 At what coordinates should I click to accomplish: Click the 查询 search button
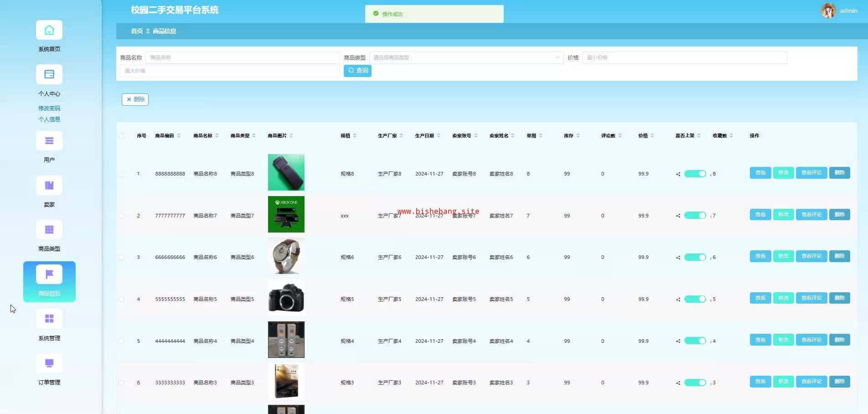(x=357, y=71)
